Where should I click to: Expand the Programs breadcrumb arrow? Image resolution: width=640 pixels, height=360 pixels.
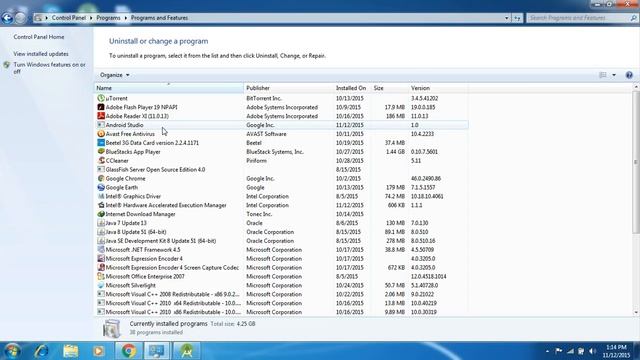tap(125, 18)
